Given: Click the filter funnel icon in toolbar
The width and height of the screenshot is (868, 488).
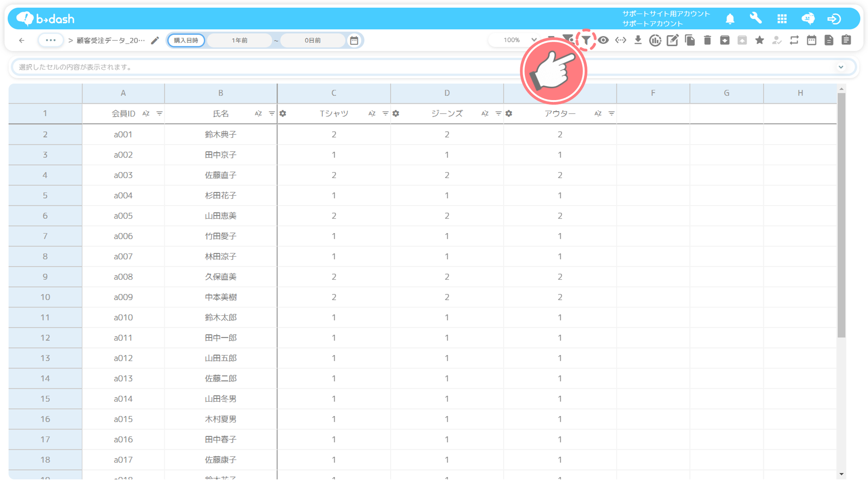Looking at the screenshot, I should (586, 40).
